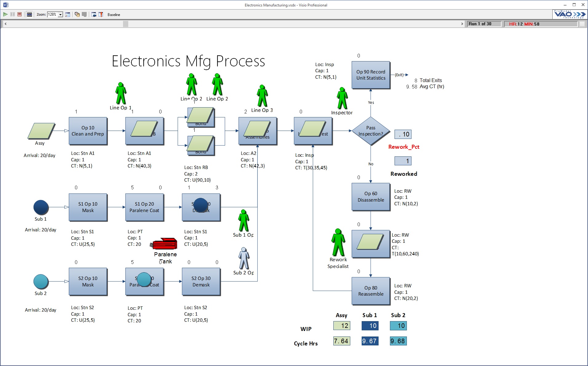Click the Sub 2 cycle hours 9.68

pos(398,341)
